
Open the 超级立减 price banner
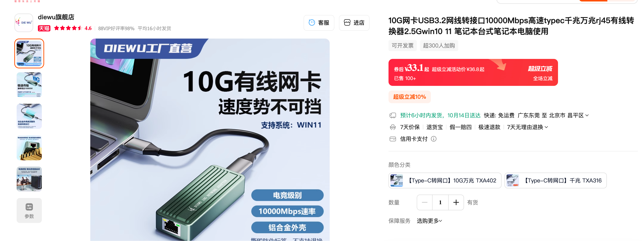[473, 72]
